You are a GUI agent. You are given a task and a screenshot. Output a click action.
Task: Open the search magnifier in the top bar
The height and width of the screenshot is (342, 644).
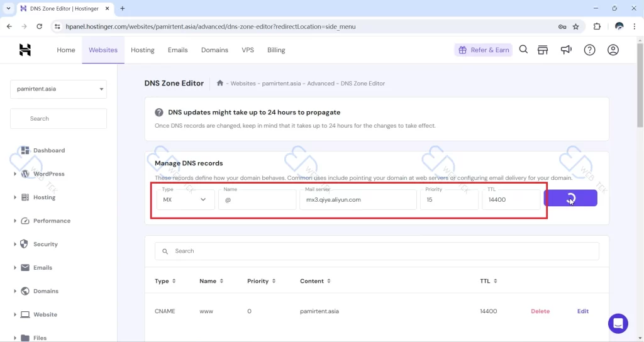pyautogui.click(x=523, y=50)
